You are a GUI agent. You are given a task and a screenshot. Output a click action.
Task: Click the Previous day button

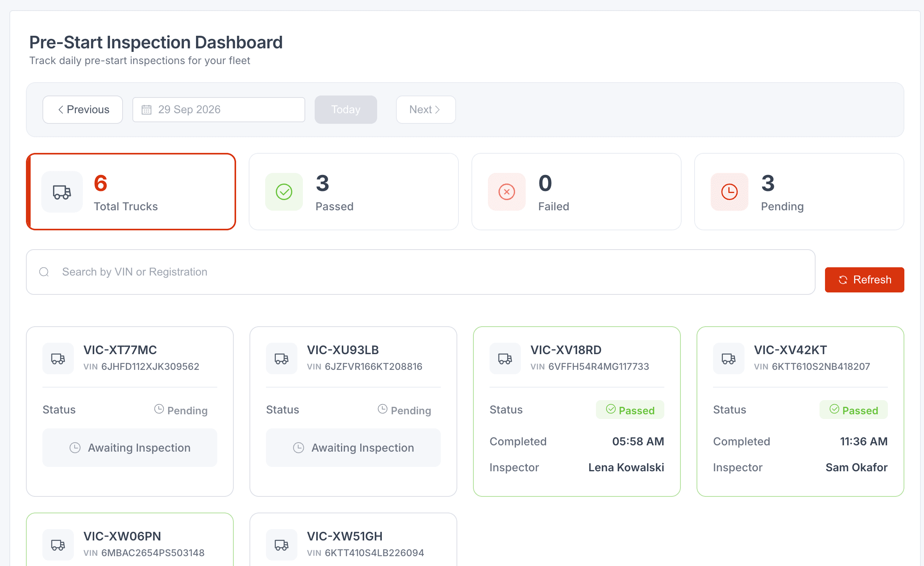(x=82, y=110)
